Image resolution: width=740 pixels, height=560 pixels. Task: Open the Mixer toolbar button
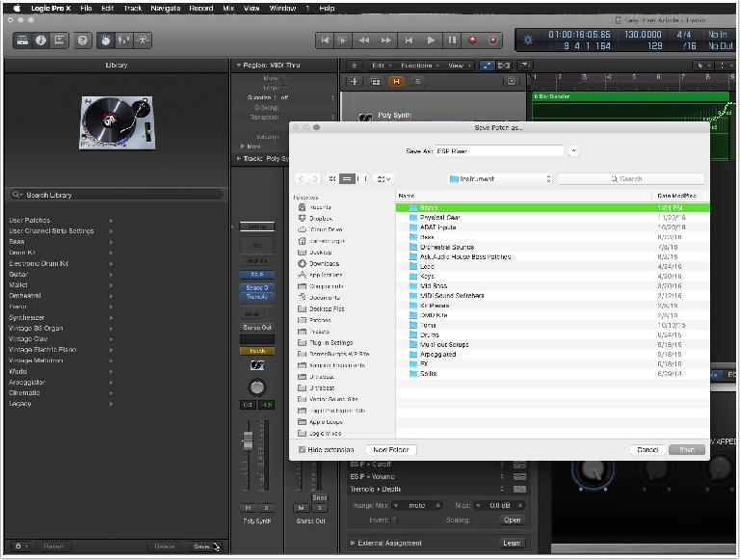tap(124, 40)
